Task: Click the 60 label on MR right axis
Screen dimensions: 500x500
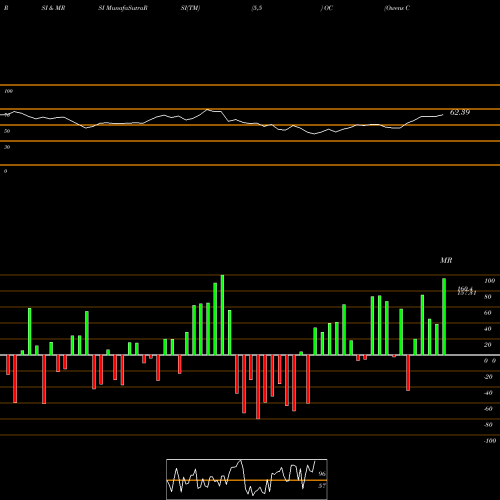Action: click(x=487, y=313)
